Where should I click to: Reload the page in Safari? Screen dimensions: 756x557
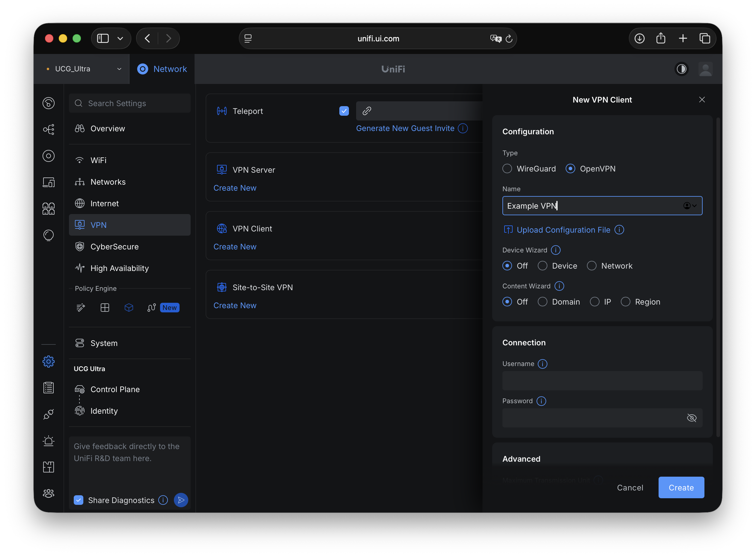pos(509,38)
